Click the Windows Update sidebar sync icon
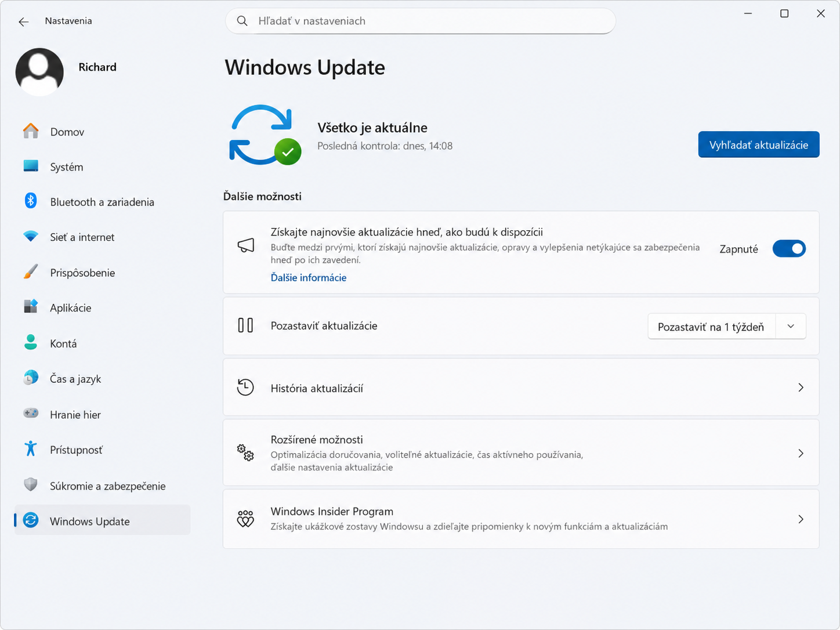Screen dimensions: 840x630 coord(31,520)
